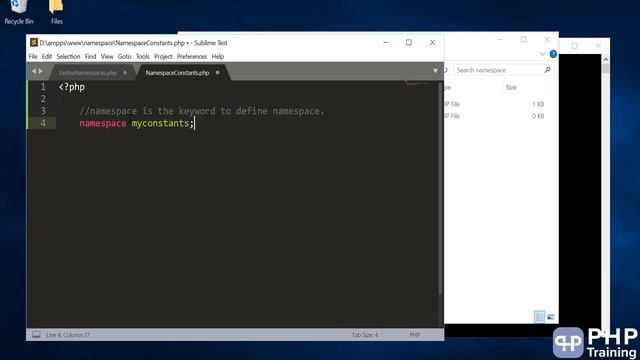The height and width of the screenshot is (360, 640).
Task: Minimize the Sublime Text window
Action: (386, 42)
